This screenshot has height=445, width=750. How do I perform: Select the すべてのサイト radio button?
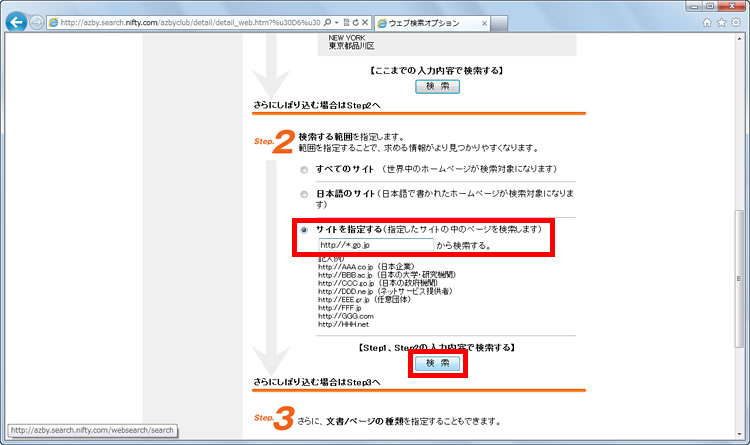304,170
